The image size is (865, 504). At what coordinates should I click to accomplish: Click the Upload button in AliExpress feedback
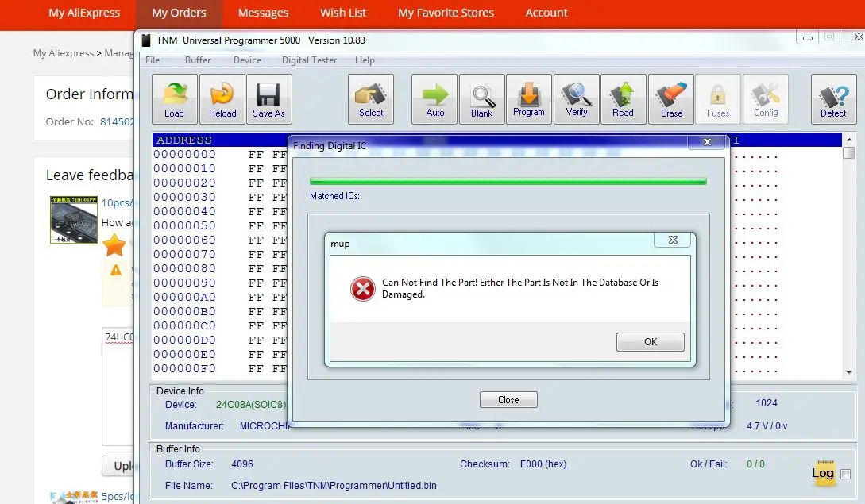tap(118, 466)
